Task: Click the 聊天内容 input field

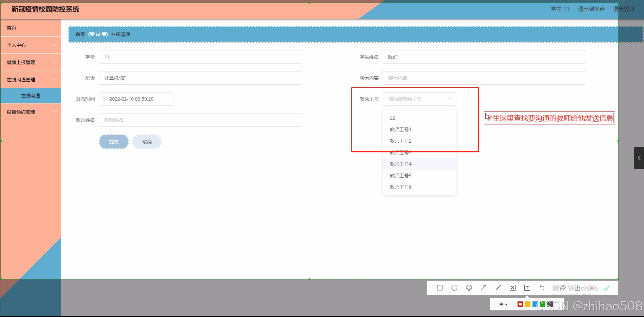Action: (x=484, y=78)
